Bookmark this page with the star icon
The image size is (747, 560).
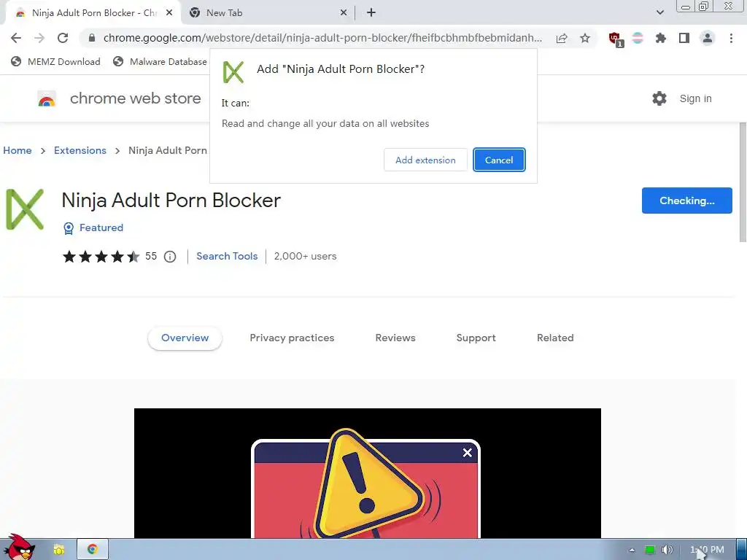click(585, 38)
